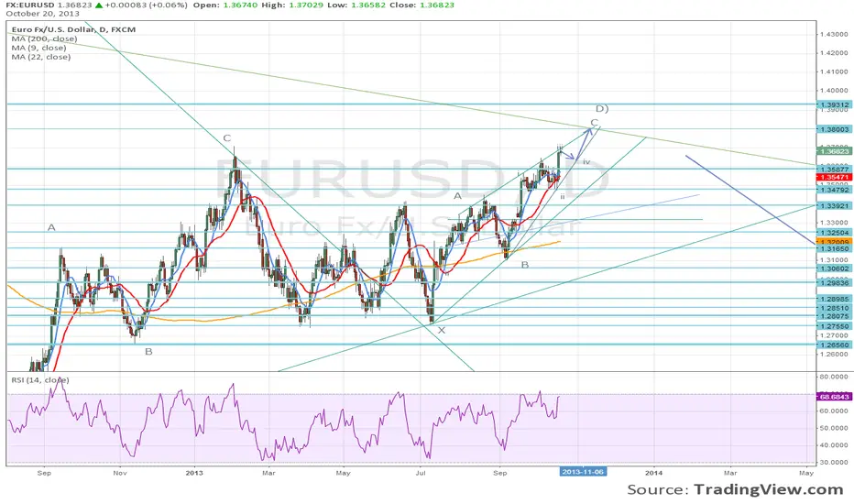This screenshot has width=854, height=504.
Task: Select the green 1.36823 current price tag
Action: (833, 151)
